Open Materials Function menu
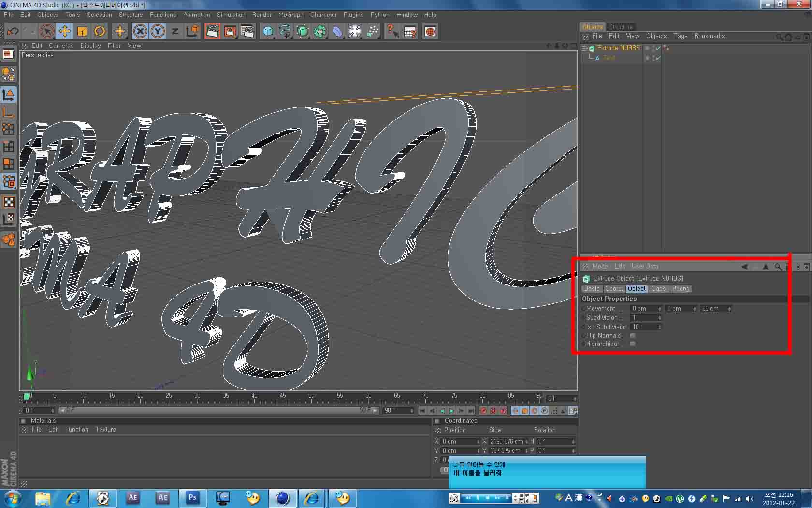 tap(77, 430)
